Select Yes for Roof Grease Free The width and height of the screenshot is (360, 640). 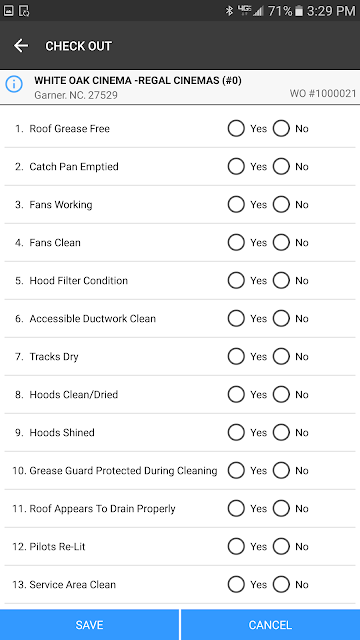[236, 129]
